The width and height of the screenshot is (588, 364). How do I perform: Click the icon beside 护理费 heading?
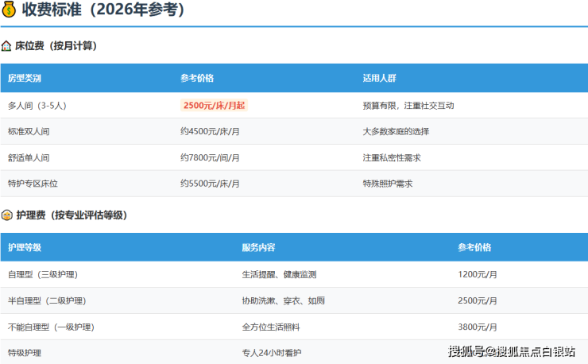click(7, 215)
